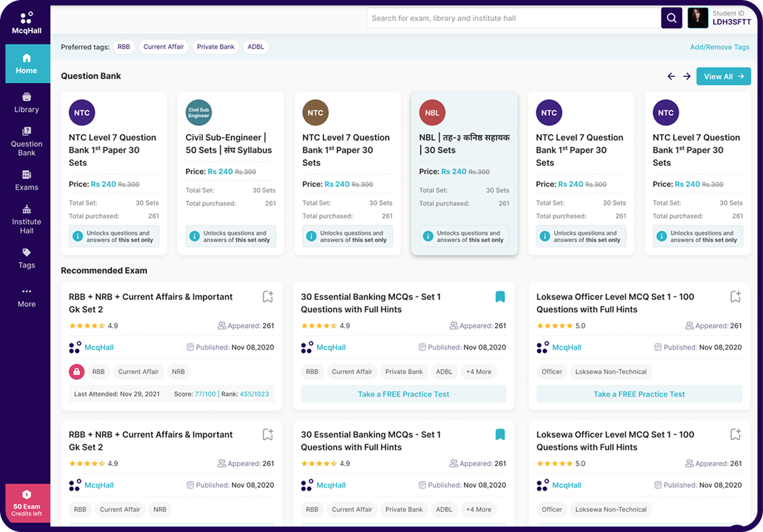
Task: Click the View All button
Action: (x=723, y=77)
